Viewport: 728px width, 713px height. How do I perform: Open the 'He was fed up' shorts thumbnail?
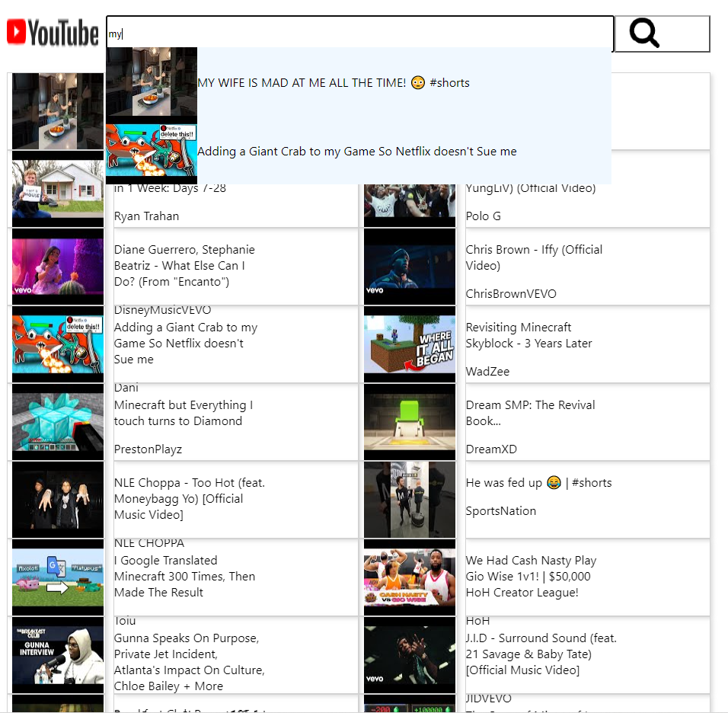point(410,500)
